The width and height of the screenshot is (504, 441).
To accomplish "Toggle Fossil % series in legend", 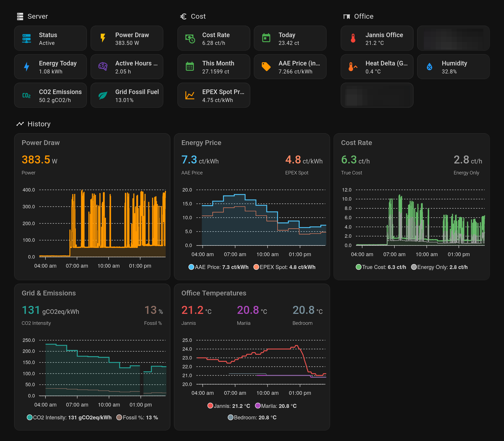I will coord(137,417).
